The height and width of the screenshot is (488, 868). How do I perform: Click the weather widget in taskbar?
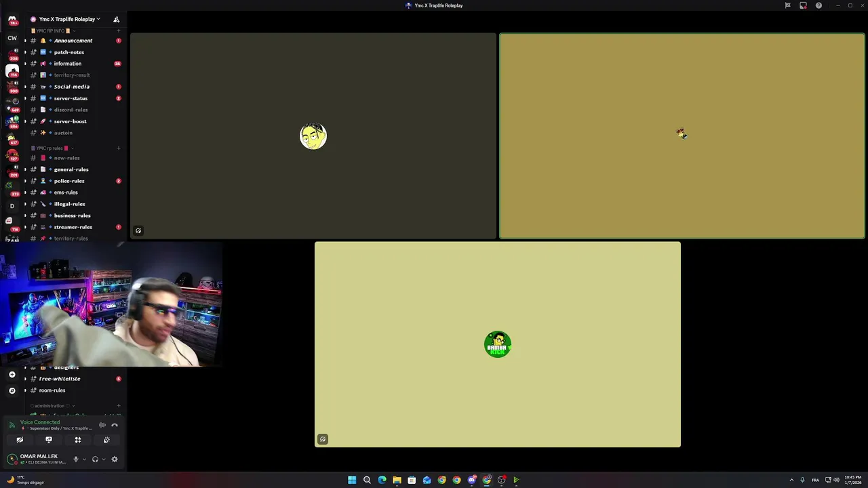pyautogui.click(x=25, y=480)
